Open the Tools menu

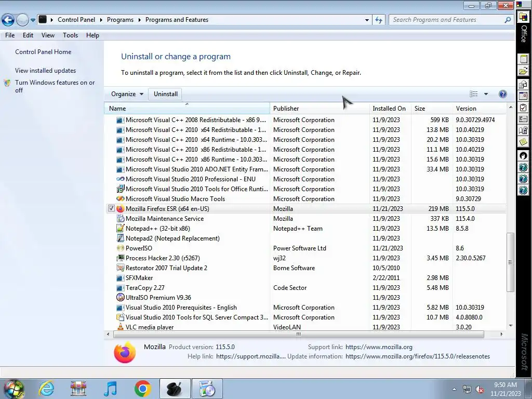70,35
